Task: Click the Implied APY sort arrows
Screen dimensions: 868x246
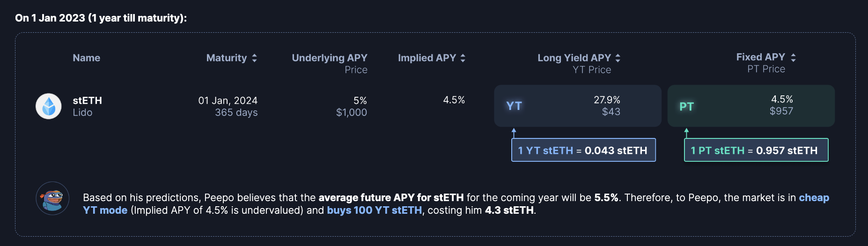Action: pyautogui.click(x=463, y=58)
